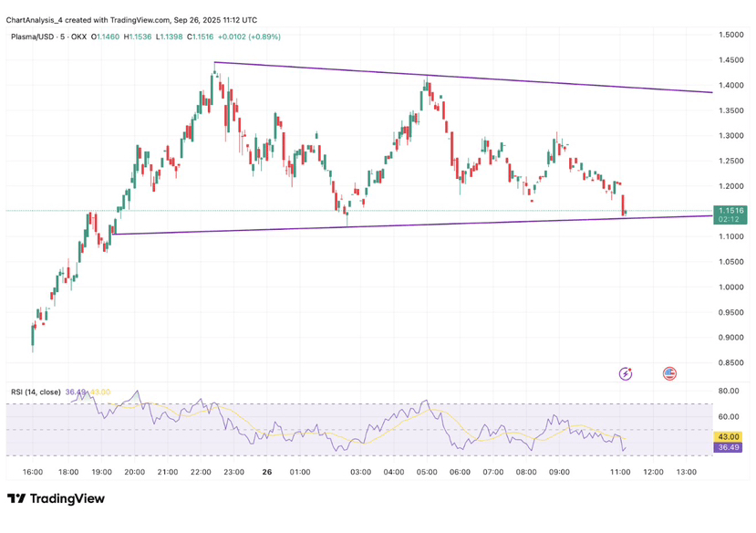Click the 13:00 time axis label
The height and width of the screenshot is (533, 756).
686,472
